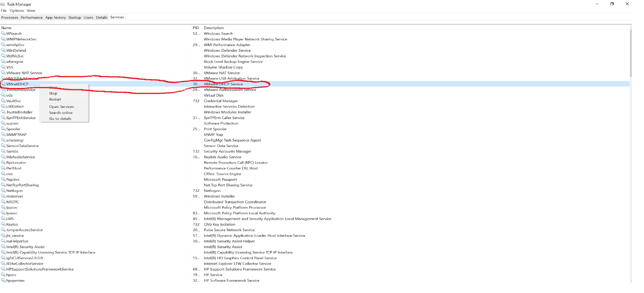Open the File menu

[4, 10]
